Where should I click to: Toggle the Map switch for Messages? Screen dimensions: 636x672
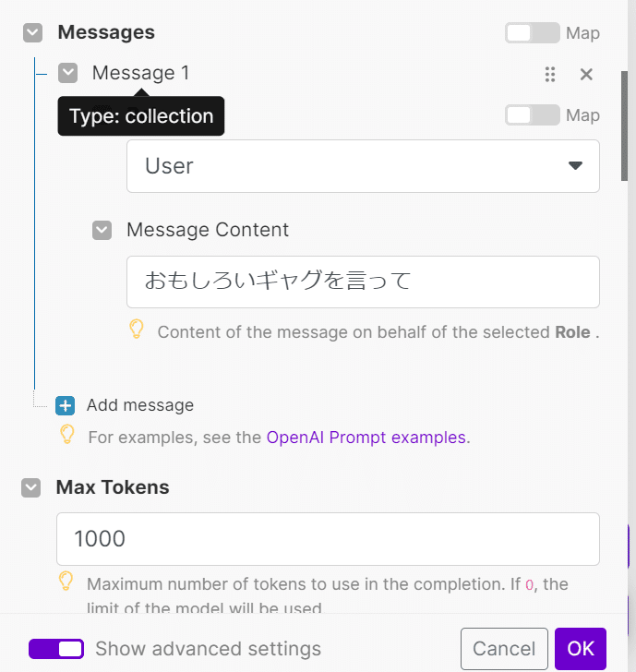pos(533,33)
